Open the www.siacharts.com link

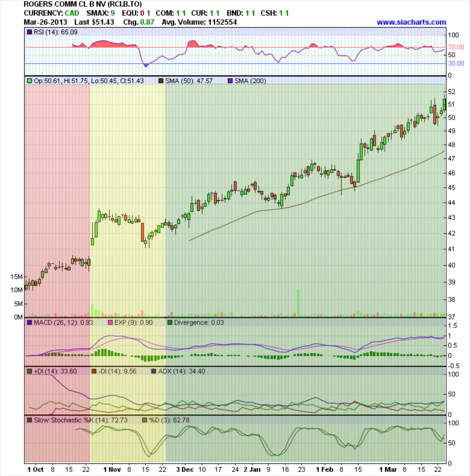(411, 22)
